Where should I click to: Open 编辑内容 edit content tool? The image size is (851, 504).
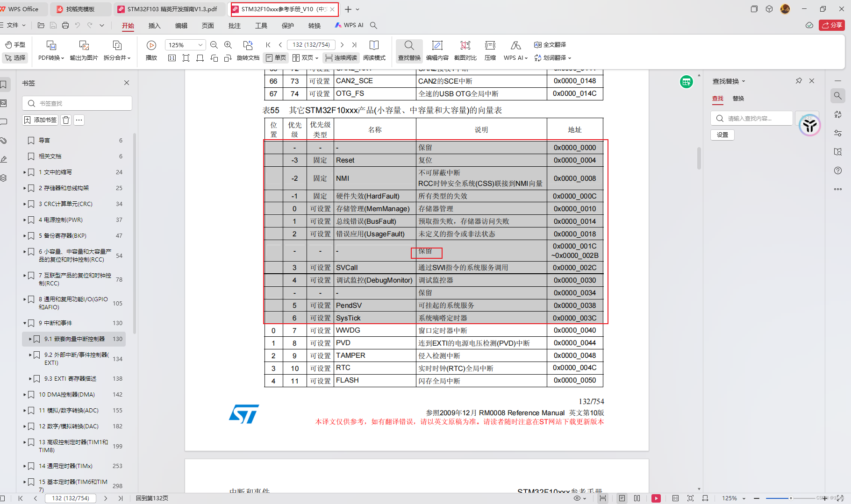437,51
